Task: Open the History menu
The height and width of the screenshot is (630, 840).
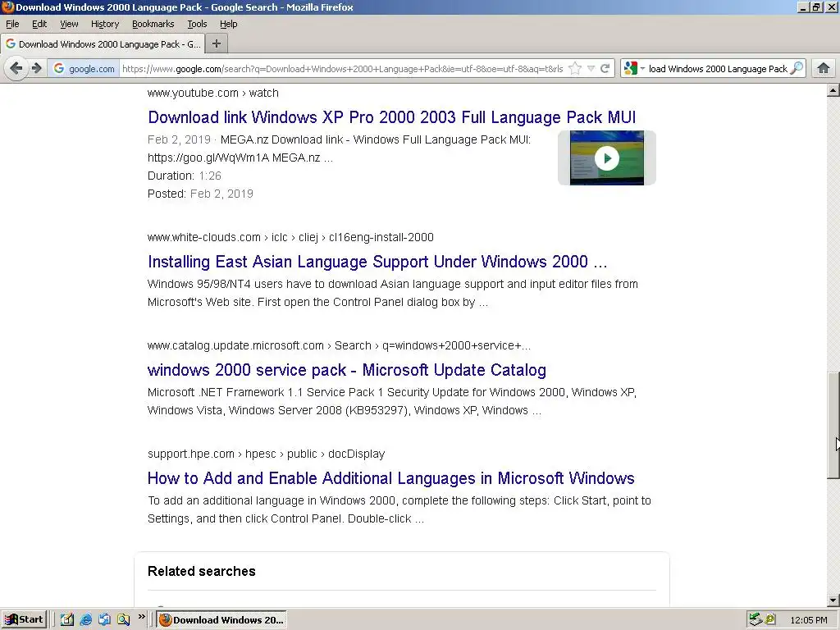Action: tap(104, 24)
